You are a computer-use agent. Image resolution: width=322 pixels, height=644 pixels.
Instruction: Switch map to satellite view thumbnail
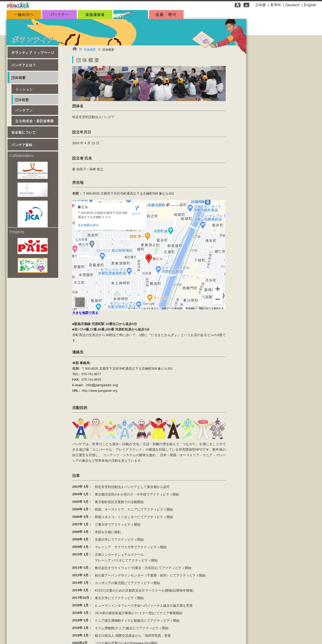[80, 302]
